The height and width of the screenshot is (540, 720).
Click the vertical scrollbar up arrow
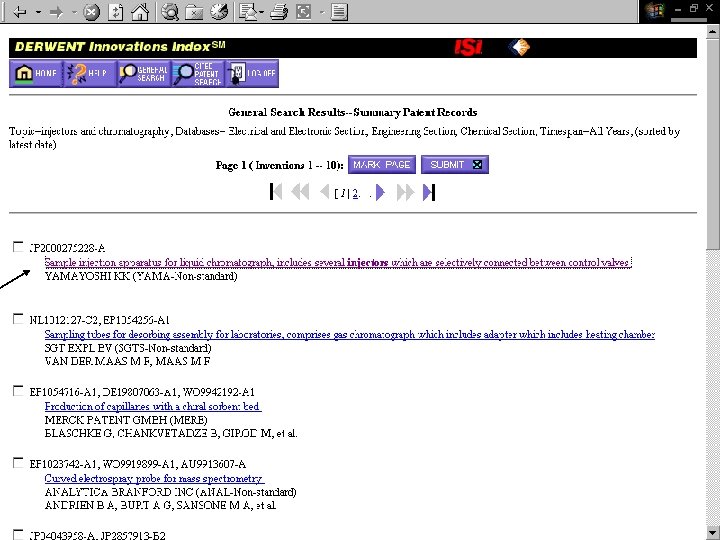click(x=712, y=32)
